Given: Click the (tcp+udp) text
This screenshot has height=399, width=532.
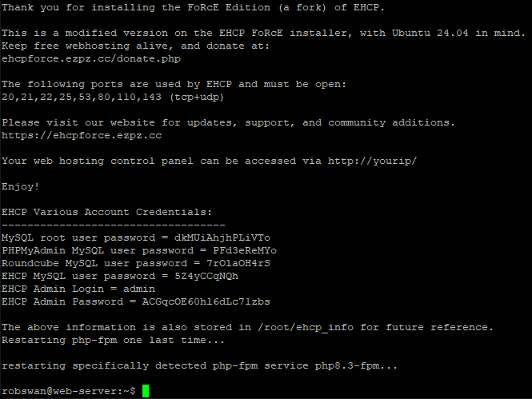Looking at the screenshot, I should (x=196, y=97).
